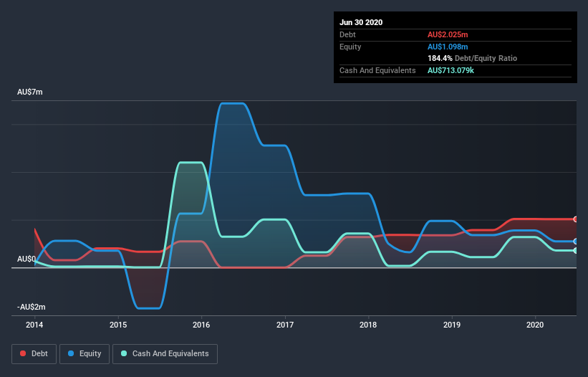
Task: Click the blue Equity end-point marker
Action: 576,242
